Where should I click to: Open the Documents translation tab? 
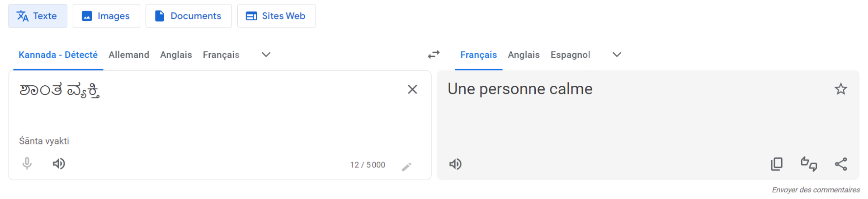click(189, 16)
